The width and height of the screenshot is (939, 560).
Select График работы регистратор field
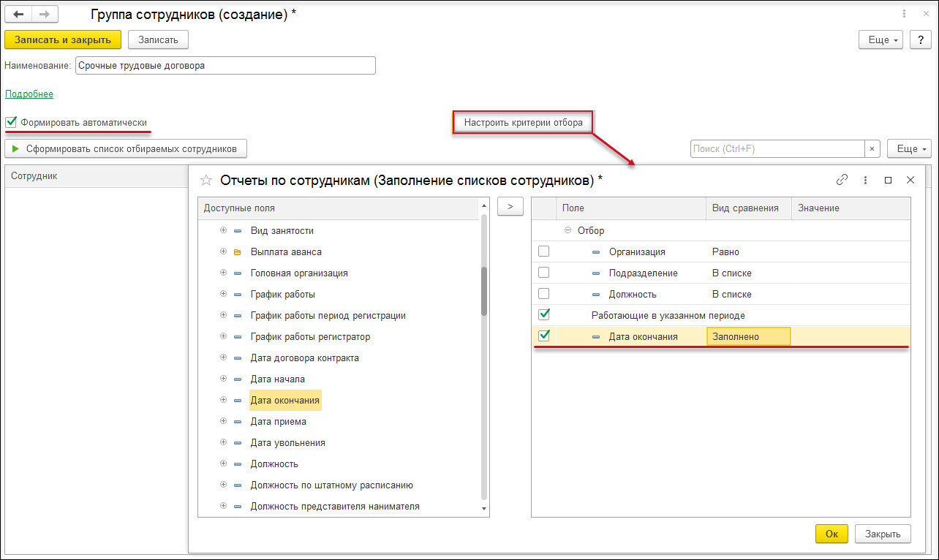[310, 337]
